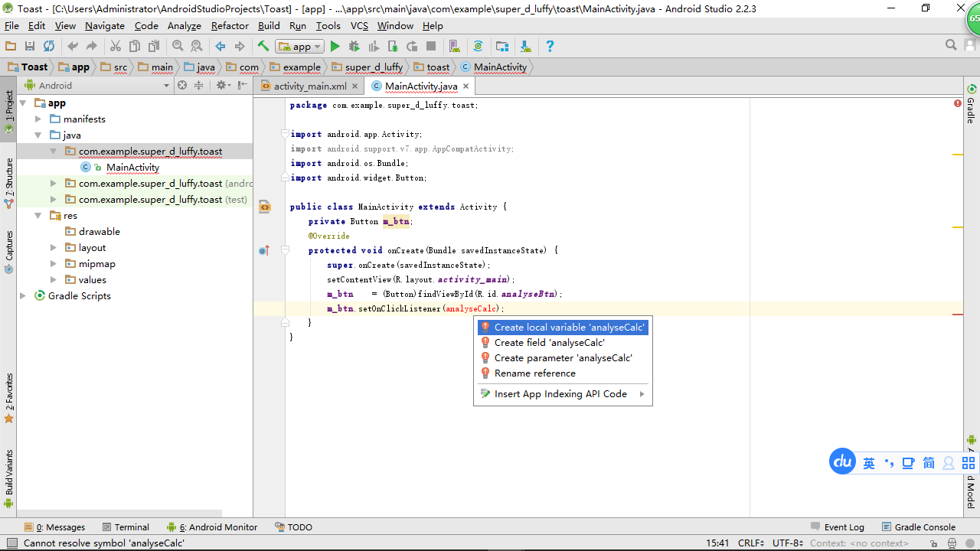Open Help with the blue question mark
Image resolution: width=980 pixels, height=551 pixels.
[x=550, y=46]
